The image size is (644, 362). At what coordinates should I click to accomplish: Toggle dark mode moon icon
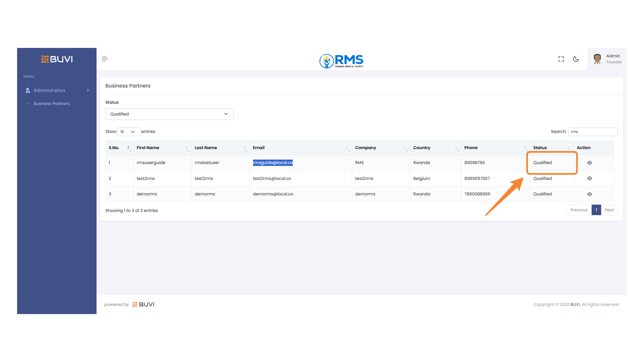[x=576, y=59]
